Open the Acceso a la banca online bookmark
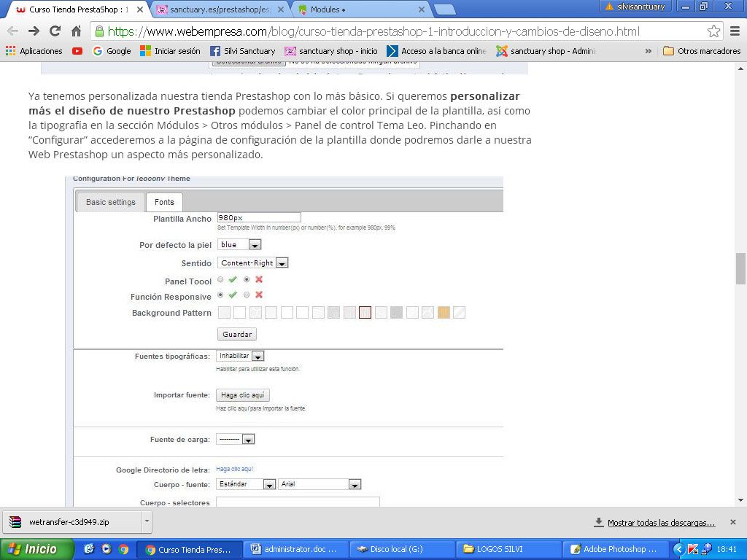 pos(436,51)
